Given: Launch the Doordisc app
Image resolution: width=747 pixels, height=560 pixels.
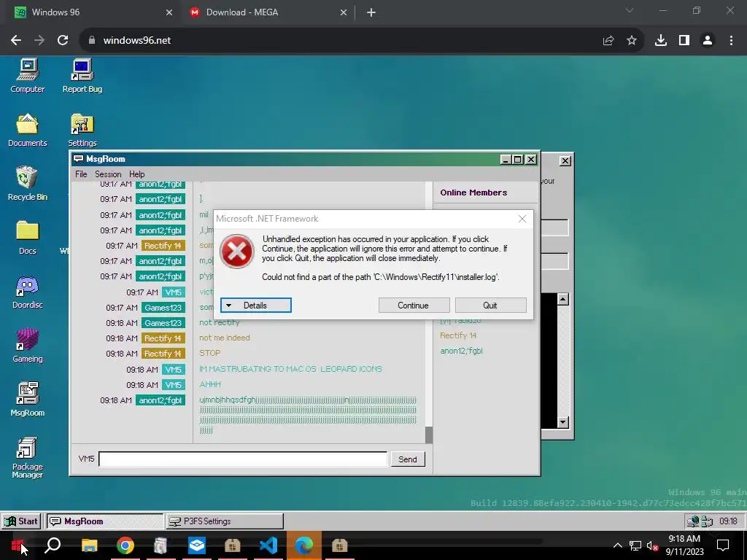Looking at the screenshot, I should [27, 292].
